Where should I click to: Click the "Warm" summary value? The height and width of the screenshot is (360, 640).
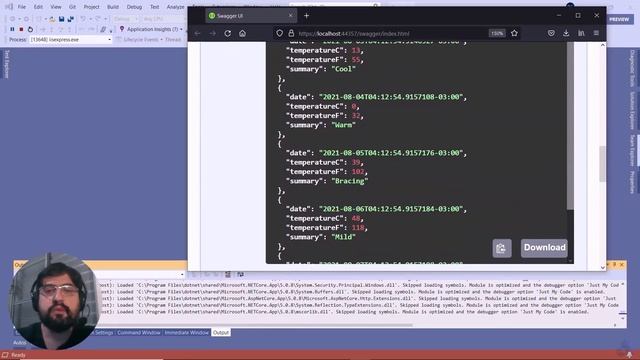[x=343, y=125]
